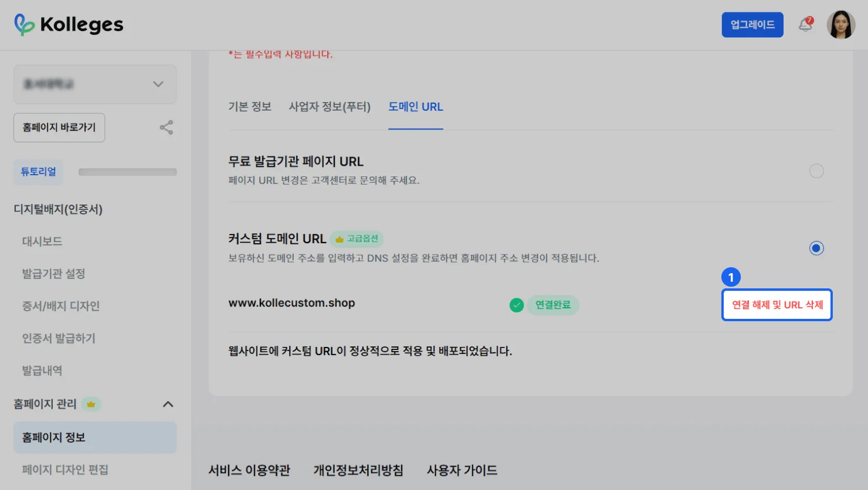Click the 웹사이트에 커스텀 URL이 정상적으로 적용 message

[370, 352]
